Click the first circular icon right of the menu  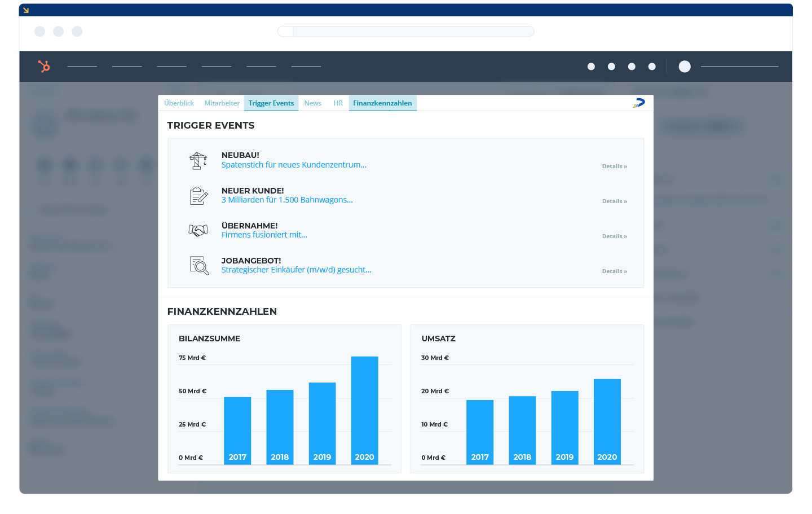[591, 66]
